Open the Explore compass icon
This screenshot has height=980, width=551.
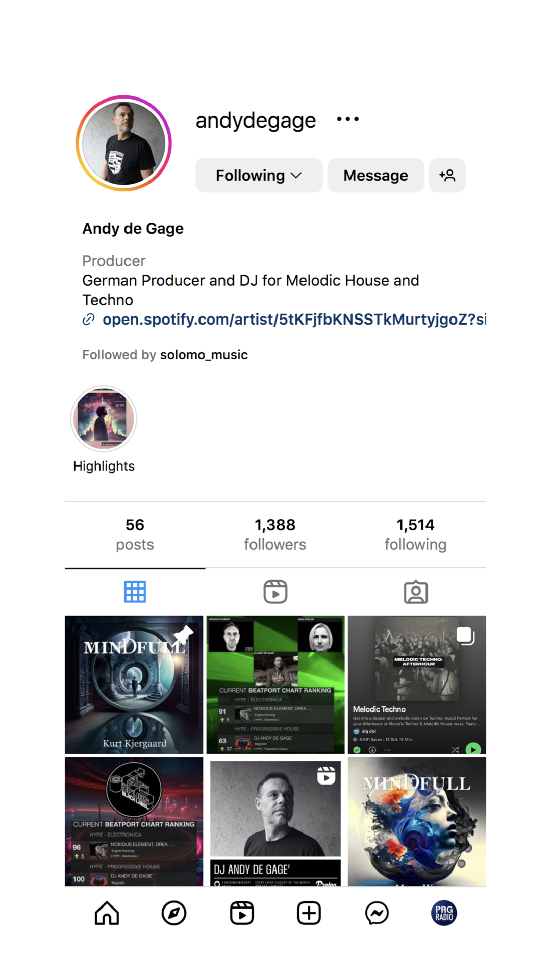tap(174, 913)
